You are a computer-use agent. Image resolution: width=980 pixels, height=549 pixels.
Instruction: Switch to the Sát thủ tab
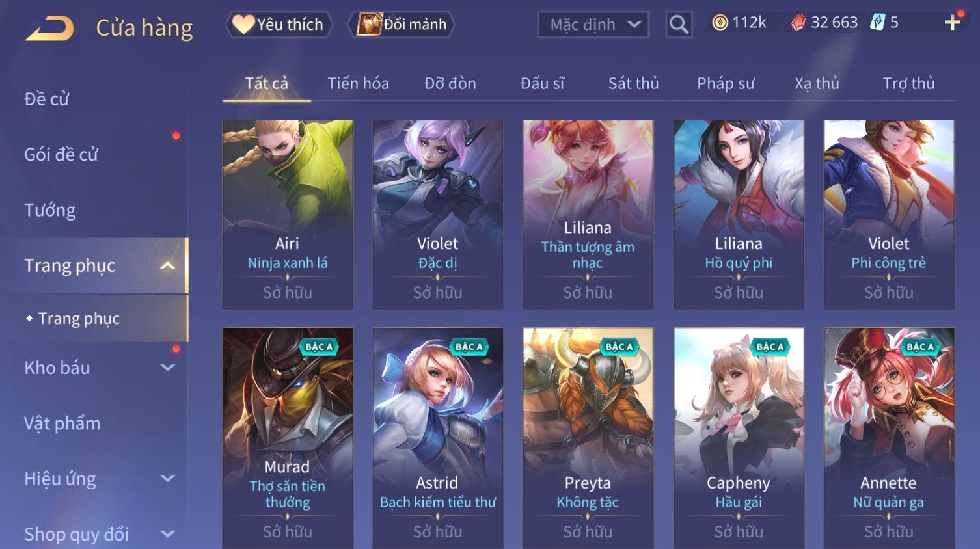633,83
